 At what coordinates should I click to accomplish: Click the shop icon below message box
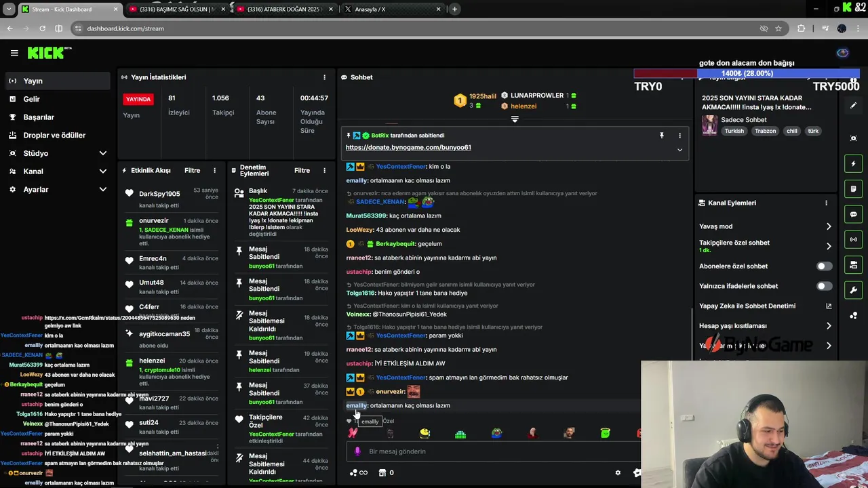[382, 472]
